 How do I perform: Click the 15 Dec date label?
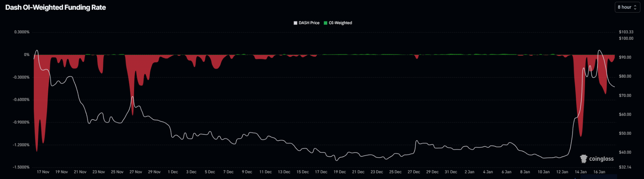[x=303, y=172]
